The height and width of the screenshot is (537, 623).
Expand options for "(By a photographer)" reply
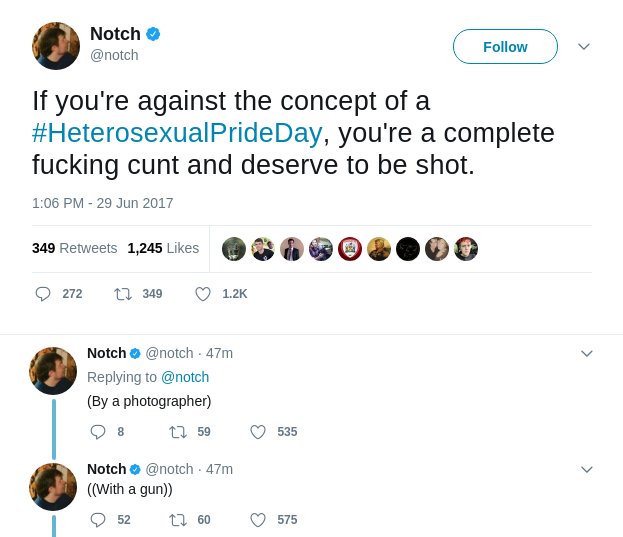(x=587, y=353)
